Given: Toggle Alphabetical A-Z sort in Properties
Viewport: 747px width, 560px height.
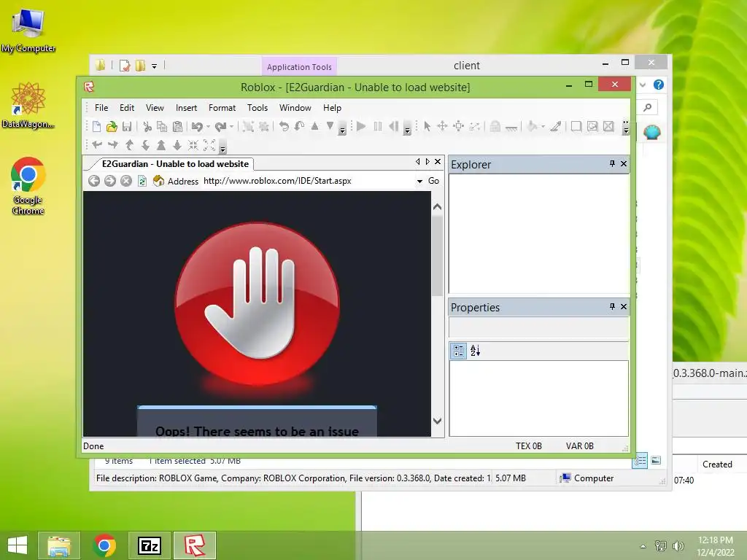Looking at the screenshot, I should point(475,351).
